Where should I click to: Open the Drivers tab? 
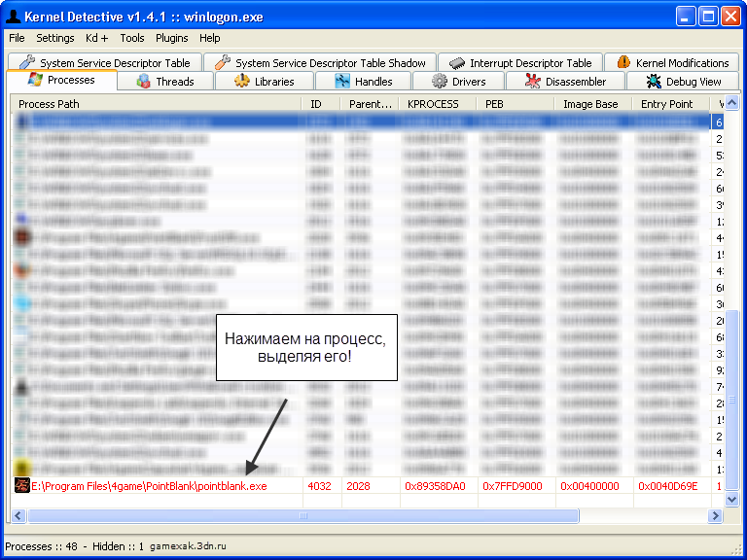[458, 82]
